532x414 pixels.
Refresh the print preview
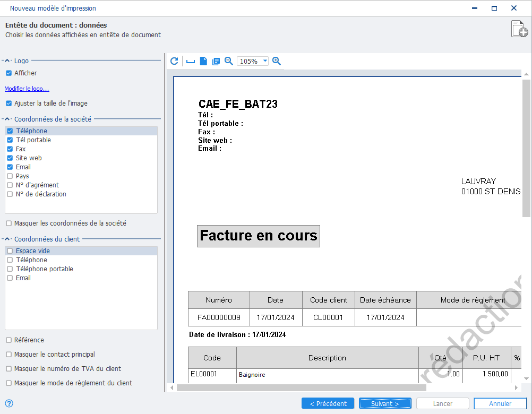[174, 61]
